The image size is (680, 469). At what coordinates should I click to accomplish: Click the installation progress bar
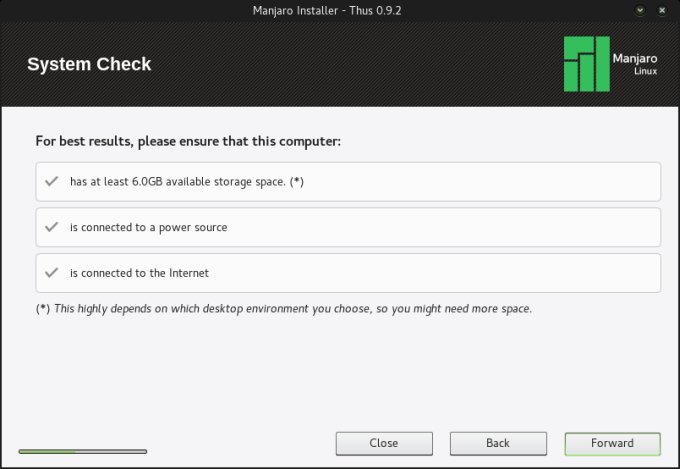(83, 452)
